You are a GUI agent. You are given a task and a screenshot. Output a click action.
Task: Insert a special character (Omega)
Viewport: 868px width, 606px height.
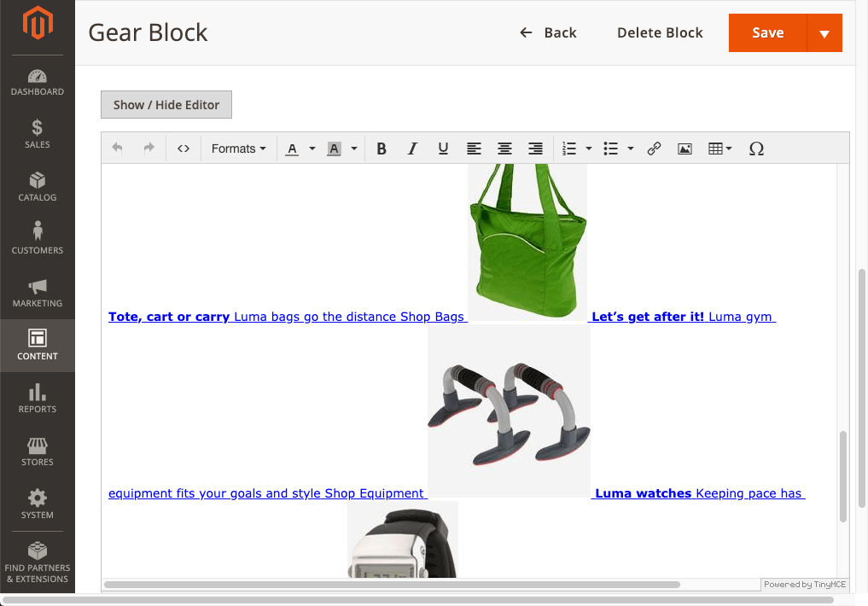click(756, 149)
